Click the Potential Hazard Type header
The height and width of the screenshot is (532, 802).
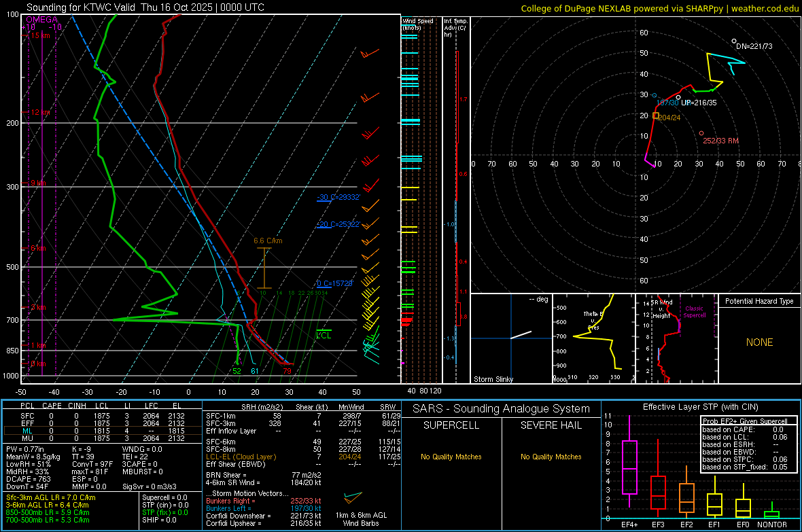pyautogui.click(x=759, y=301)
